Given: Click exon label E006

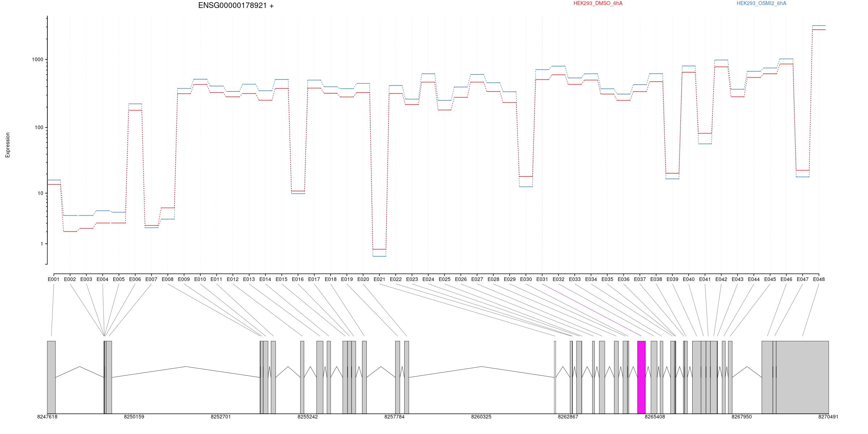Looking at the screenshot, I should (135, 279).
